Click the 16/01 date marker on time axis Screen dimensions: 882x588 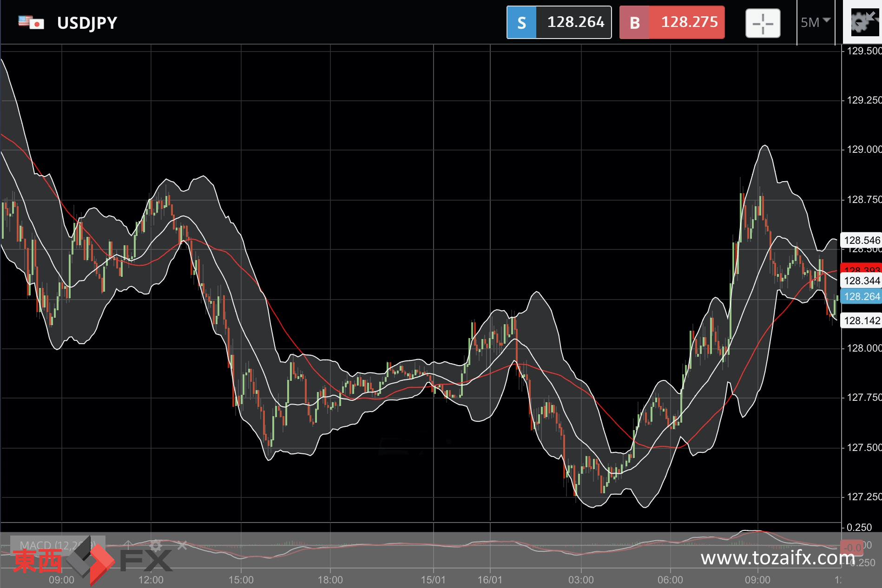490,580
